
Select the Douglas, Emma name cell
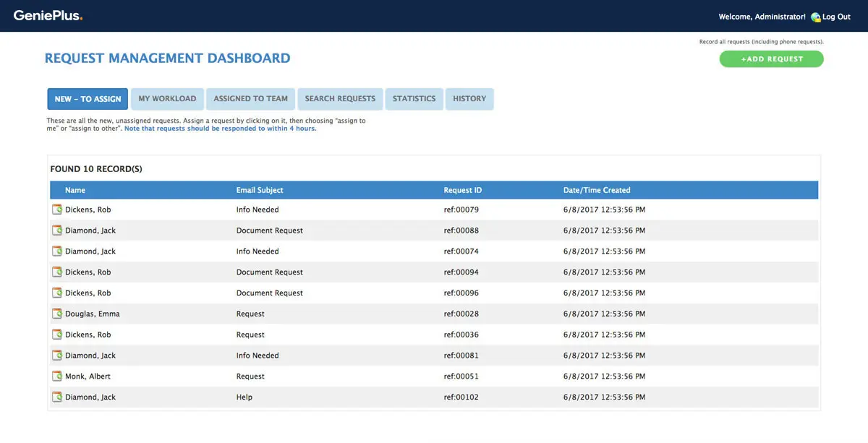[93, 314]
